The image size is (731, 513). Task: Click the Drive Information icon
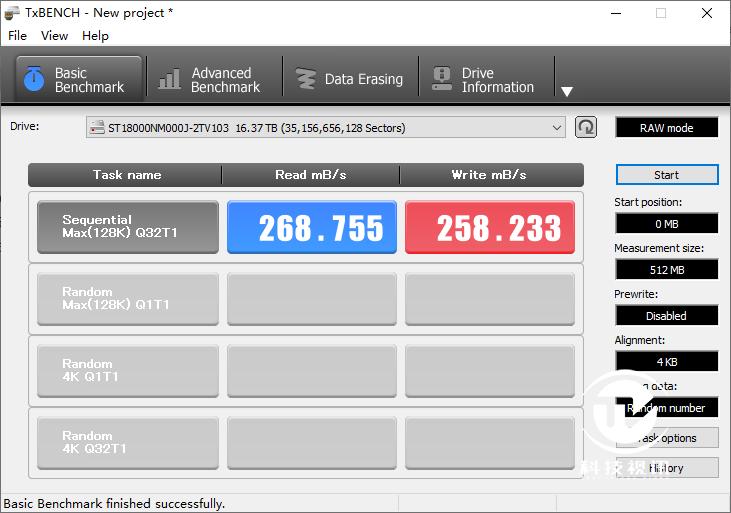[x=440, y=79]
